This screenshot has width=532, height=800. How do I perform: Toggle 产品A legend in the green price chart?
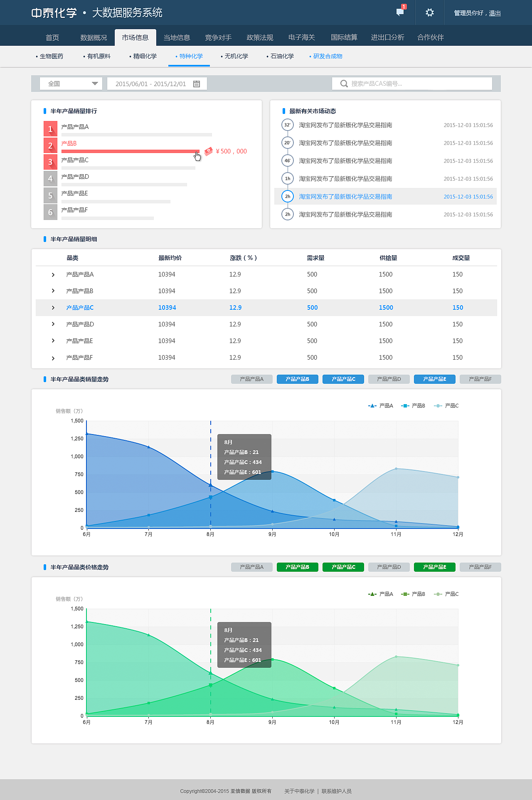[380, 594]
